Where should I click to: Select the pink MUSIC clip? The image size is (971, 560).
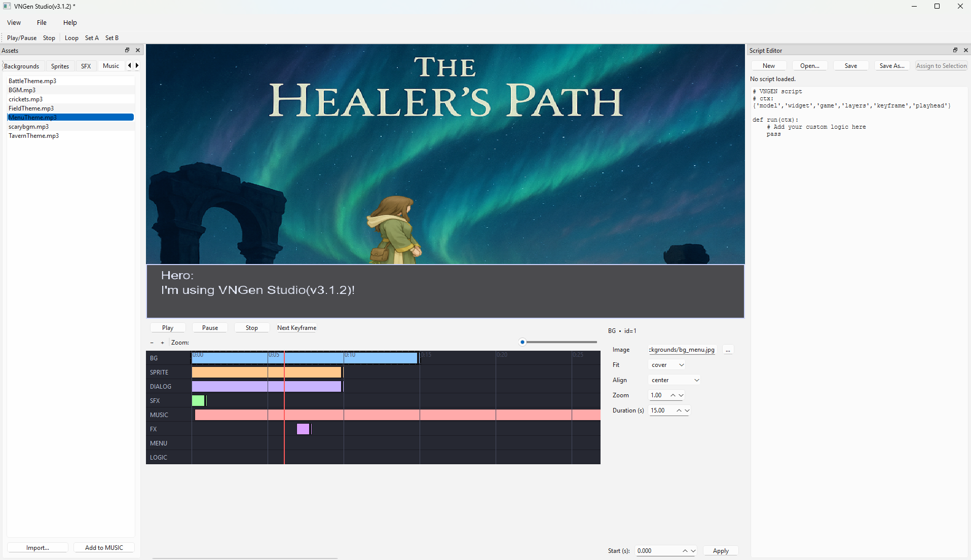pos(398,415)
